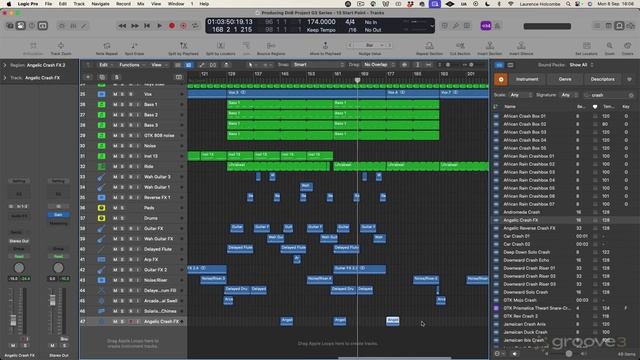Screen dimensions: 640x360
Task: Open the Functions dropdown menu
Action: click(131, 65)
